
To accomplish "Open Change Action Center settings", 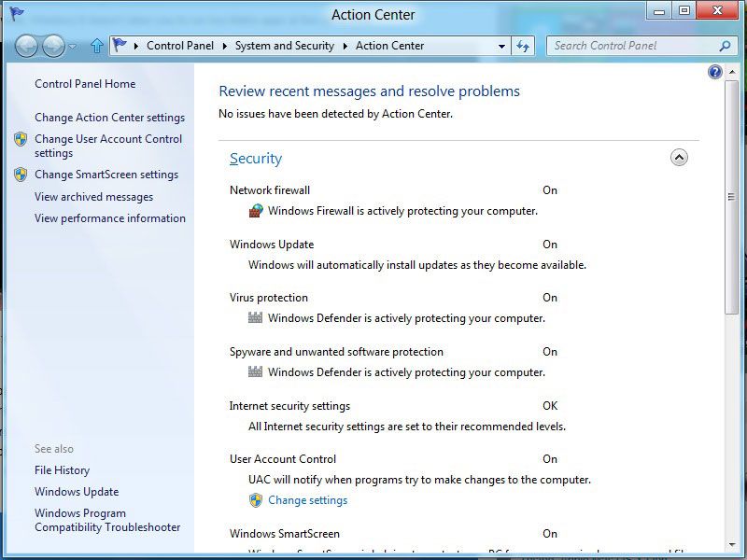I will click(x=109, y=118).
